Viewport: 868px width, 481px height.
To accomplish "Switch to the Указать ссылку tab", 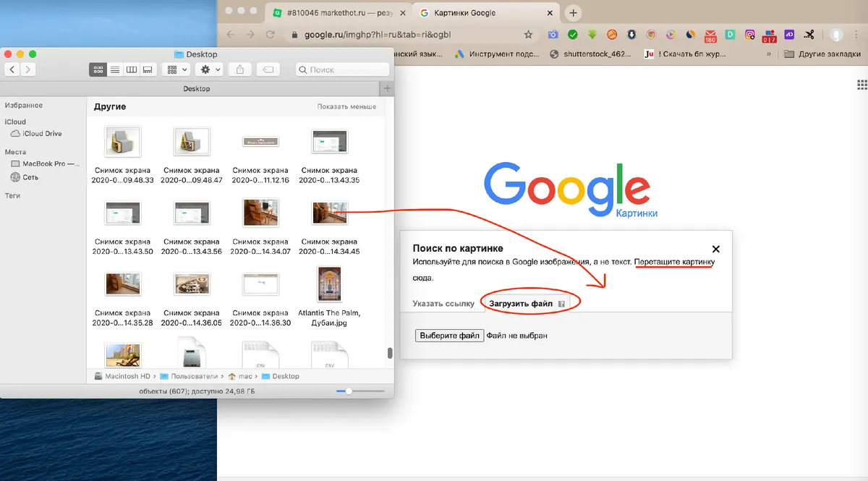I will click(x=443, y=304).
